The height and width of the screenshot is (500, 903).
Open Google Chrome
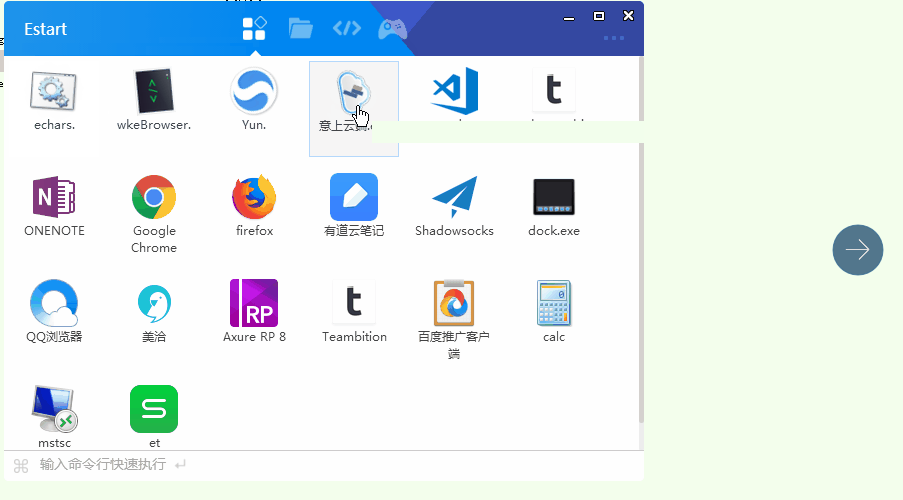[x=154, y=197]
